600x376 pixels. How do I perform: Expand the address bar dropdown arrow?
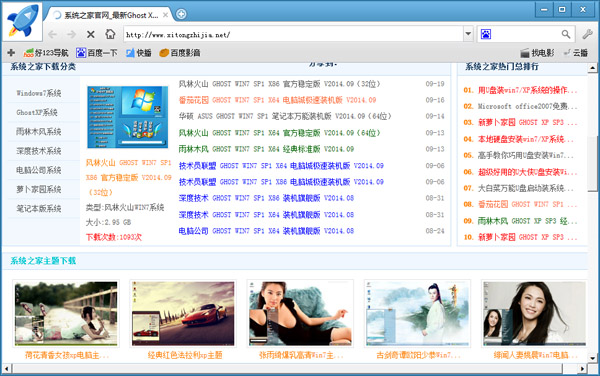point(468,34)
